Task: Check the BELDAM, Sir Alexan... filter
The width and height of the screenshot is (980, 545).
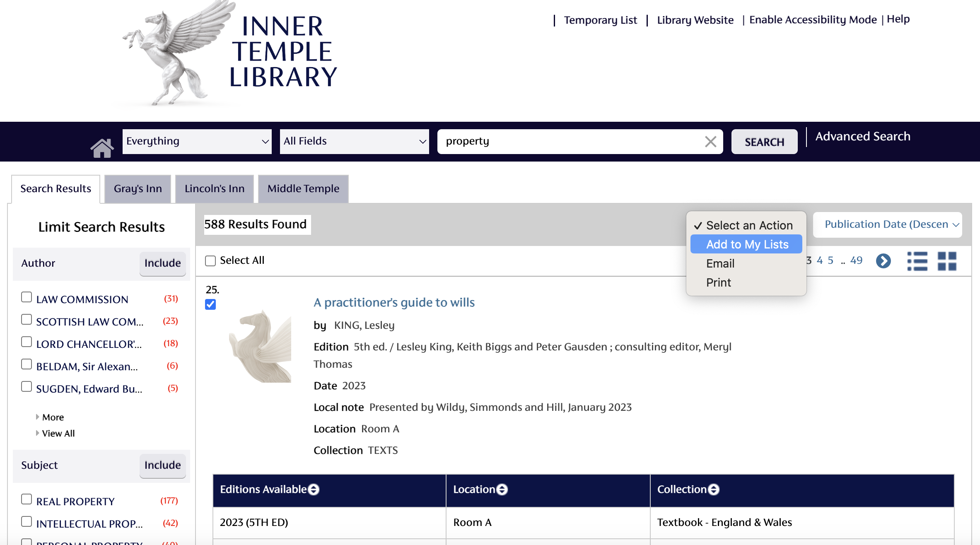Action: 27,364
